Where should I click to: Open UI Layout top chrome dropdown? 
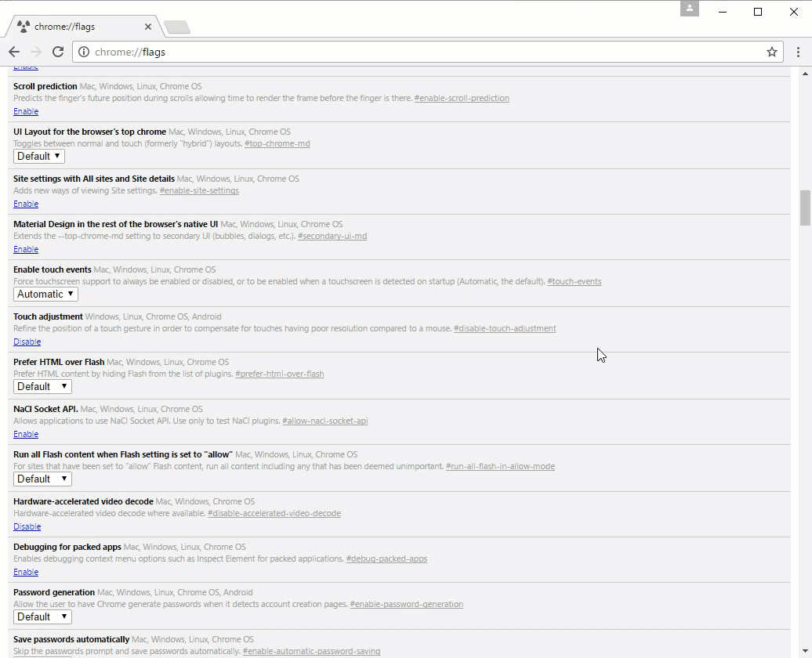click(38, 156)
